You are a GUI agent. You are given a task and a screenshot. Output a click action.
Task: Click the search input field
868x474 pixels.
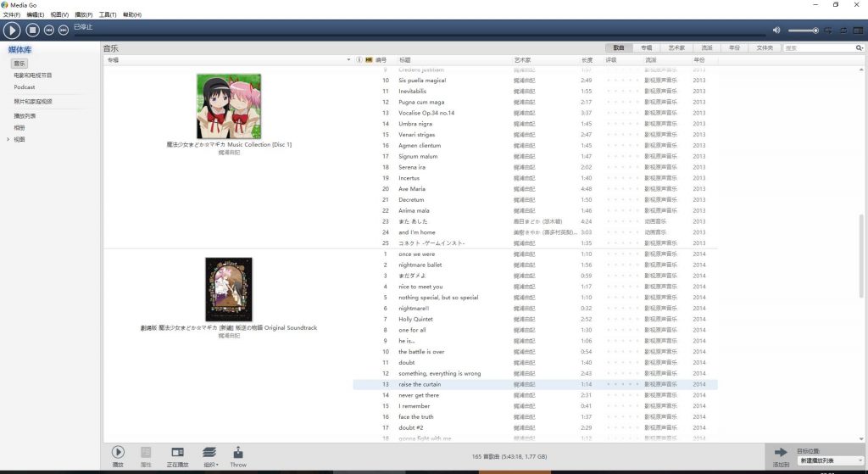(818, 48)
